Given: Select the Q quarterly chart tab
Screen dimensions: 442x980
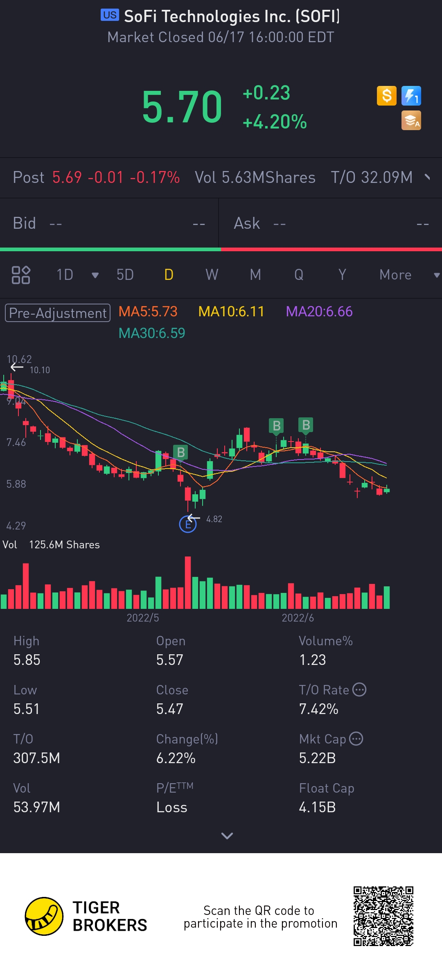Looking at the screenshot, I should coord(299,275).
